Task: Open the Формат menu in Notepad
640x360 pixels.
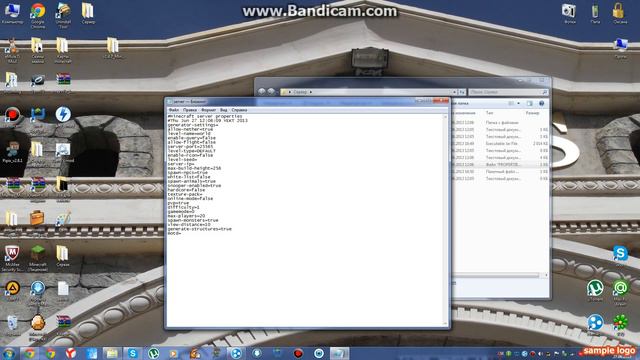Action: click(209, 110)
